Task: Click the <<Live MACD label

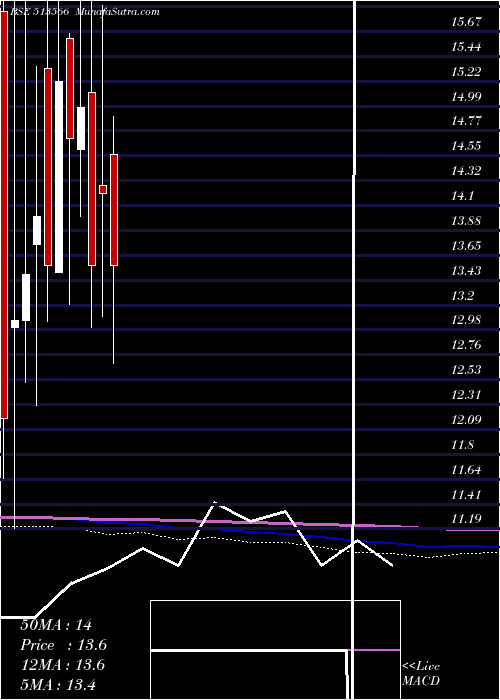Action: click(421, 674)
